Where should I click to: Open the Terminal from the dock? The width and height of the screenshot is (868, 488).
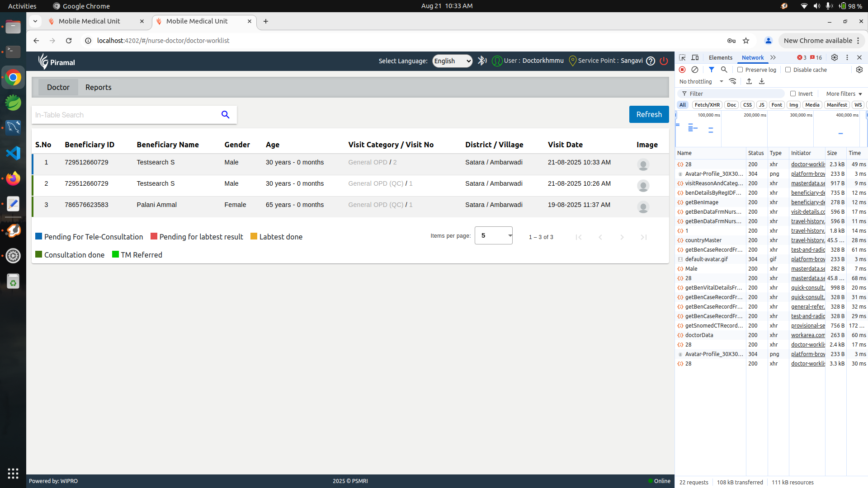pyautogui.click(x=13, y=52)
